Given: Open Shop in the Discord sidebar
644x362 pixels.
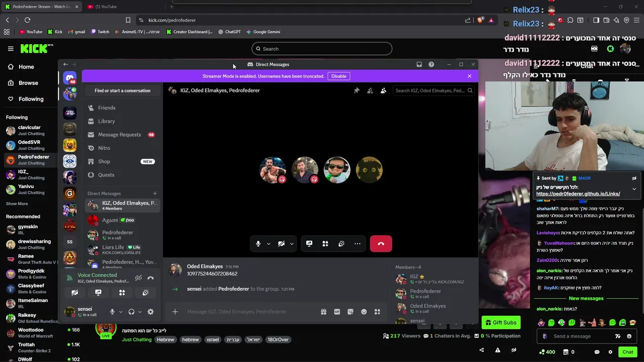Looking at the screenshot, I should click(x=122, y=161).
